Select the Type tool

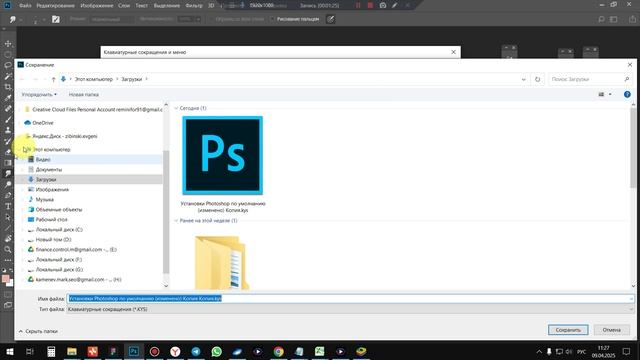[8, 206]
